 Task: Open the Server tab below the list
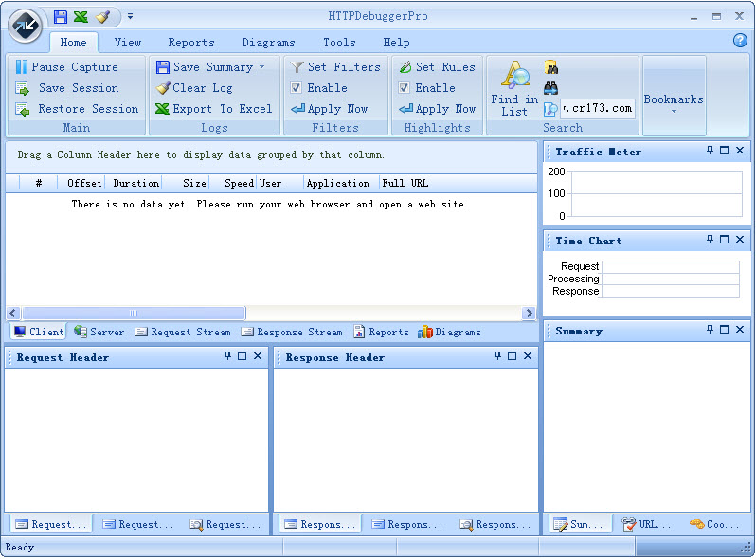click(x=99, y=333)
